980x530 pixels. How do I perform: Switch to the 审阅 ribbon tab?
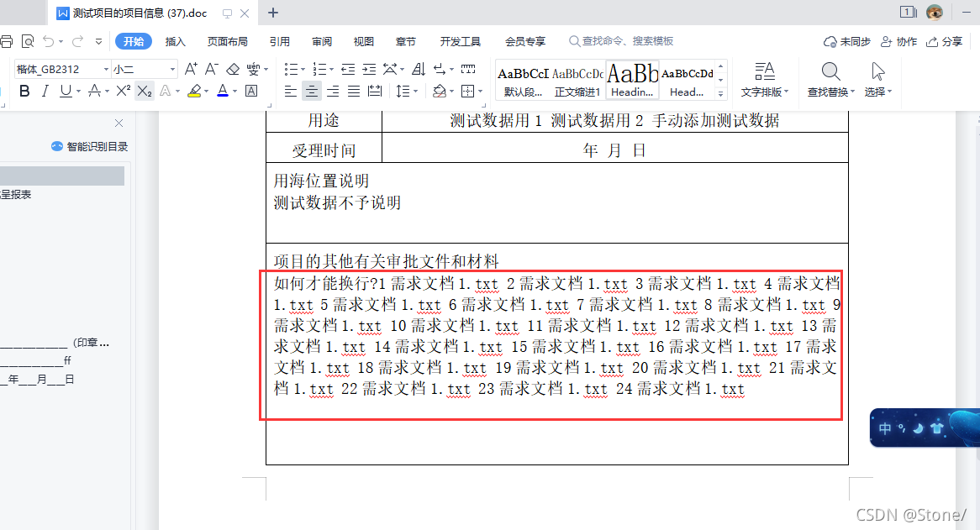pos(321,39)
